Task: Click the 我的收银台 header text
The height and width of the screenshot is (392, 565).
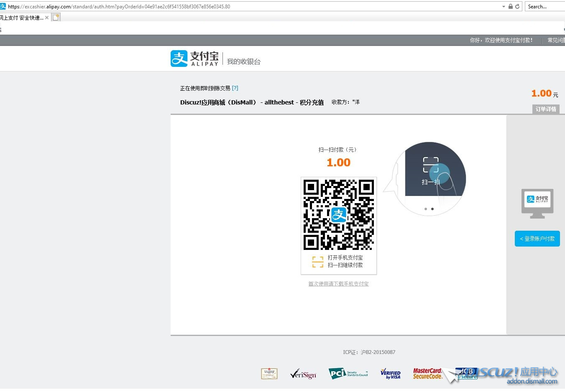Action: point(244,61)
